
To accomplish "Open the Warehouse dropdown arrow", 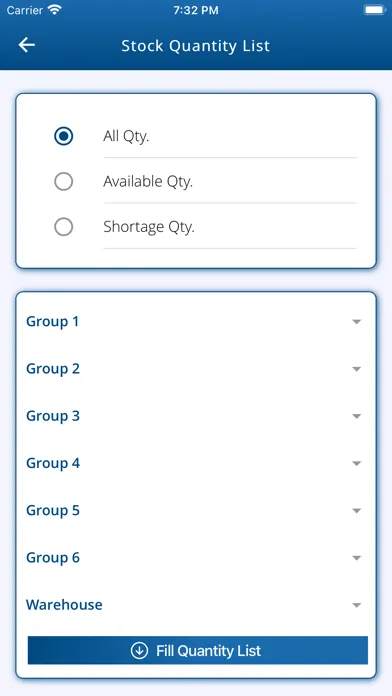I will [x=356, y=605].
